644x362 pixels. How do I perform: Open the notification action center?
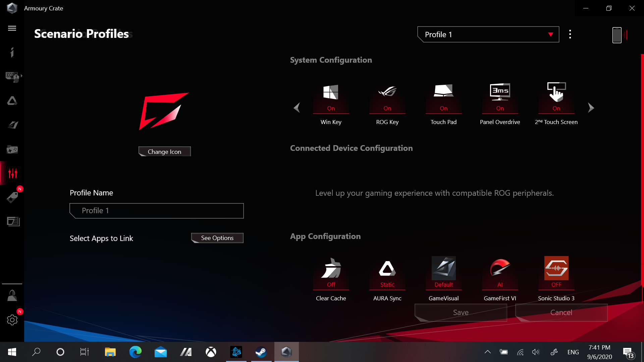point(628,352)
